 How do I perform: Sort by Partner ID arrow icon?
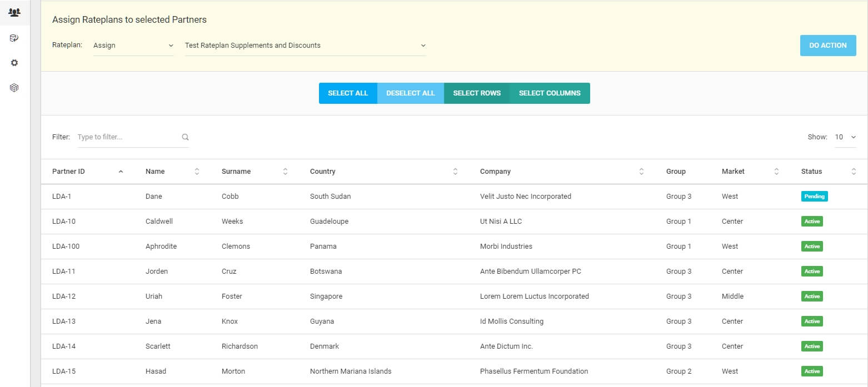tap(121, 172)
